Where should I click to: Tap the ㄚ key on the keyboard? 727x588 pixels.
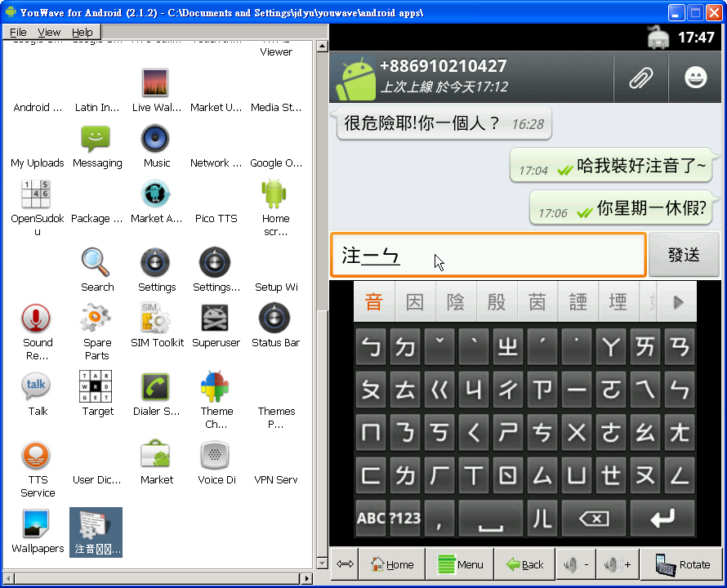coord(611,347)
